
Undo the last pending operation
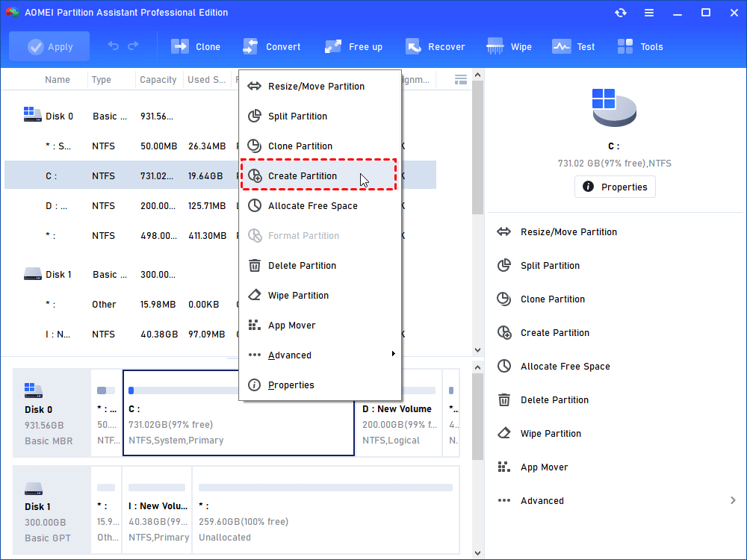click(114, 46)
